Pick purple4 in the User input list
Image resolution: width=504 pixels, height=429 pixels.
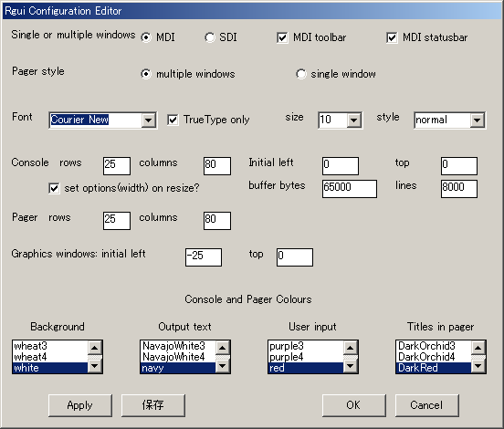[x=306, y=357]
